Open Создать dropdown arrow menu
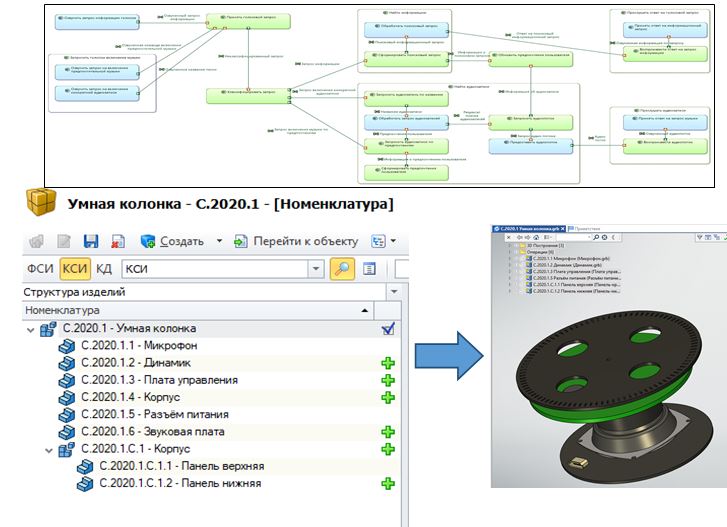 (219, 241)
